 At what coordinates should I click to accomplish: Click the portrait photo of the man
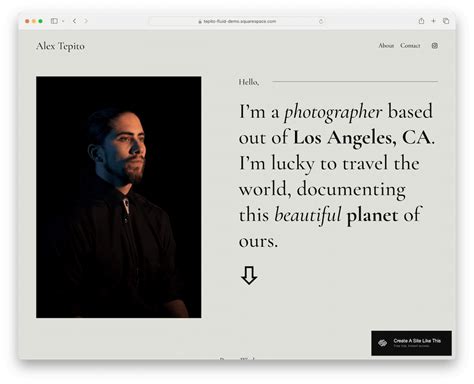[119, 197]
